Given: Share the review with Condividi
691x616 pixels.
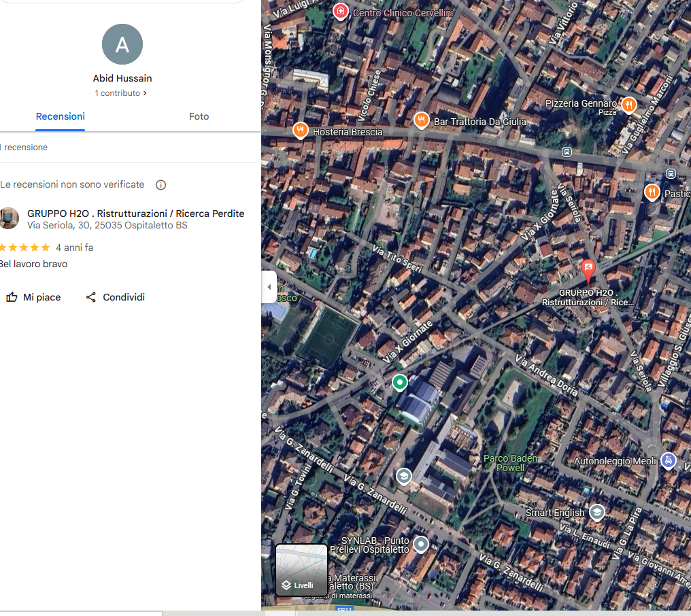Looking at the screenshot, I should 116,297.
